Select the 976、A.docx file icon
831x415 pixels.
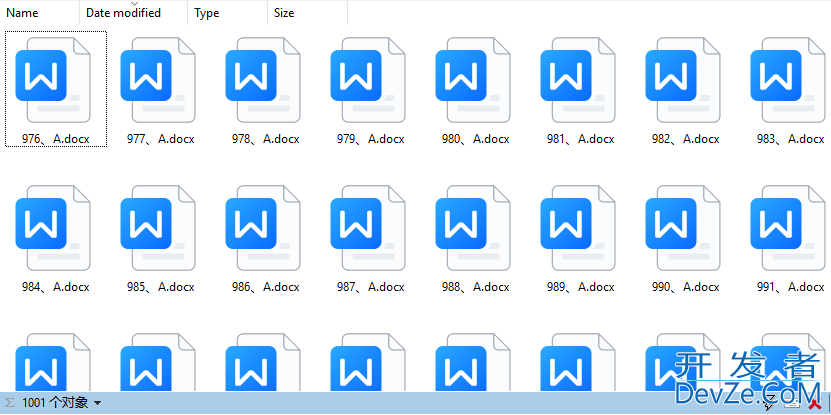[x=53, y=80]
